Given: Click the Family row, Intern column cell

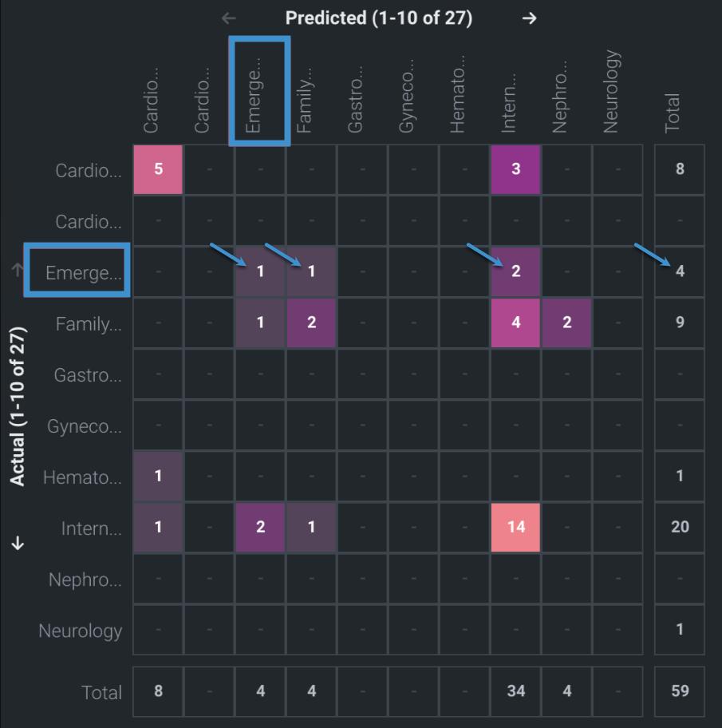Looking at the screenshot, I should pyautogui.click(x=516, y=322).
